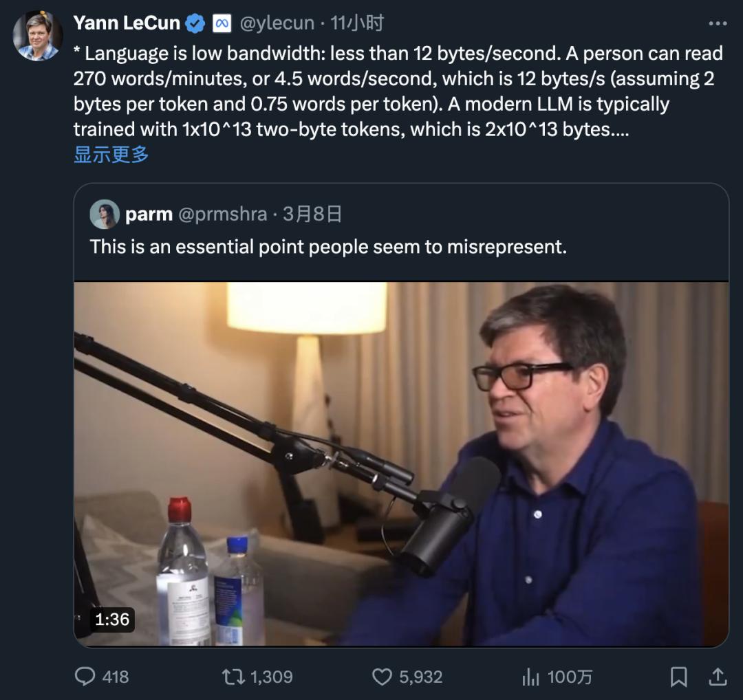Play the embedded interview video
This screenshot has width=743, height=700.
(401, 464)
